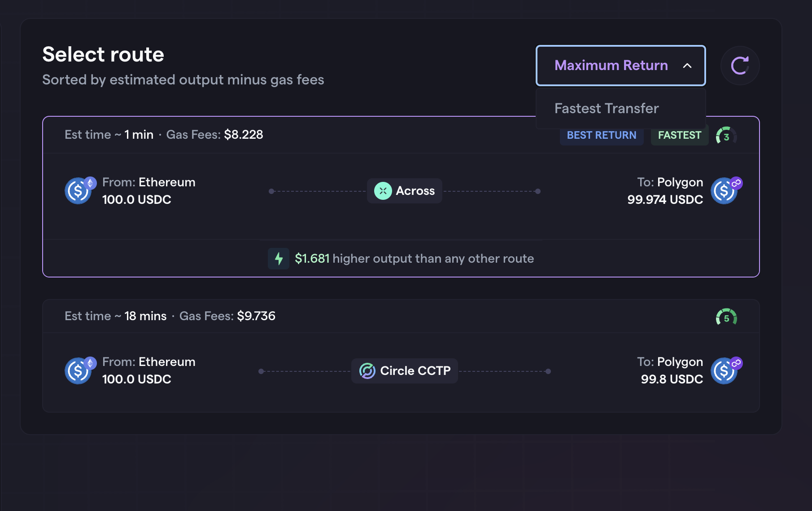Click the Ethereum USDC icon in Across route
Viewport: 812px width, 511px height.
click(80, 190)
